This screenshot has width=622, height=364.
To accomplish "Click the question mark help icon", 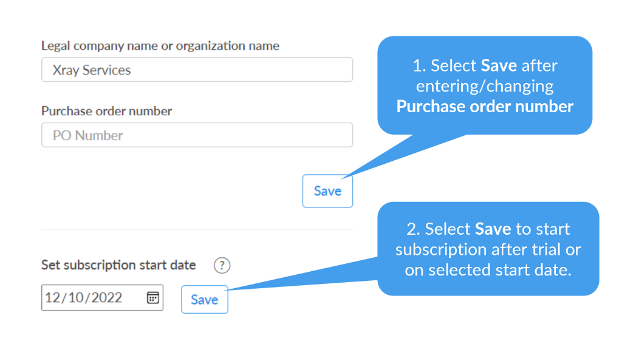I will coord(222,265).
